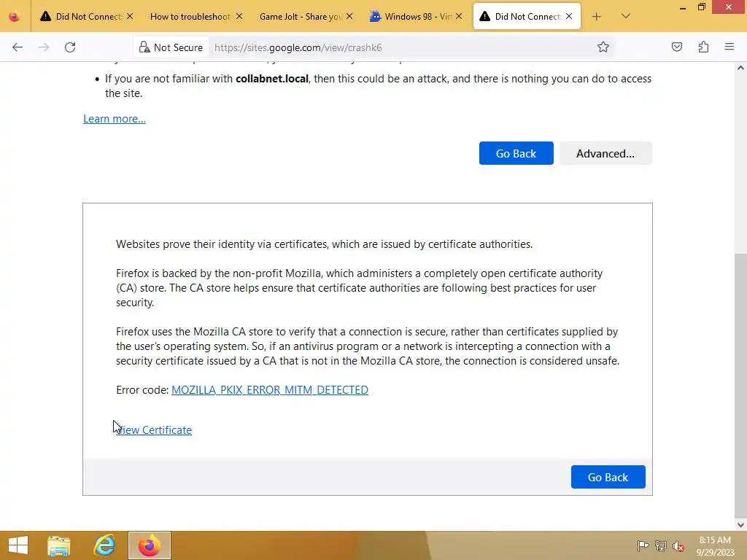The image size is (747, 560).
Task: Open a new tab with plus button
Action: 596,17
